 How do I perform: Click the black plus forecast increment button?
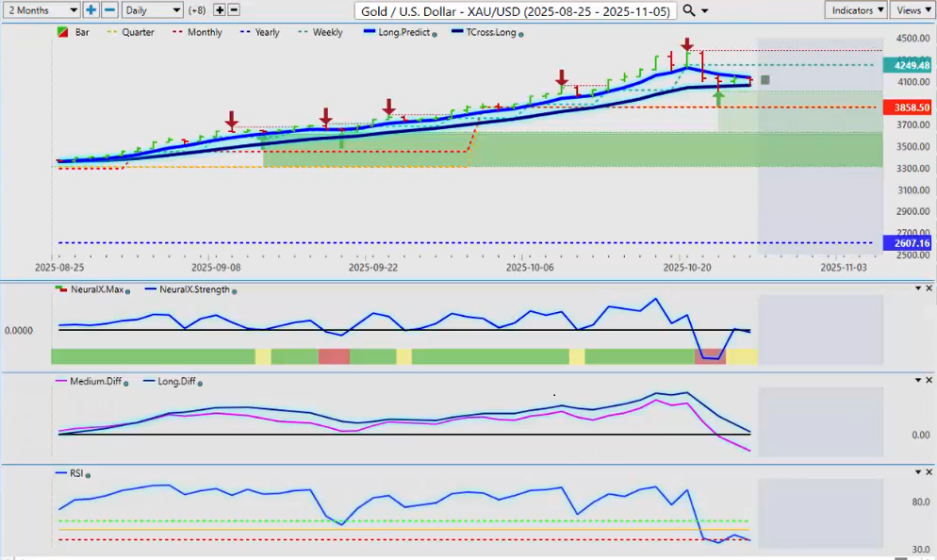pos(220,9)
